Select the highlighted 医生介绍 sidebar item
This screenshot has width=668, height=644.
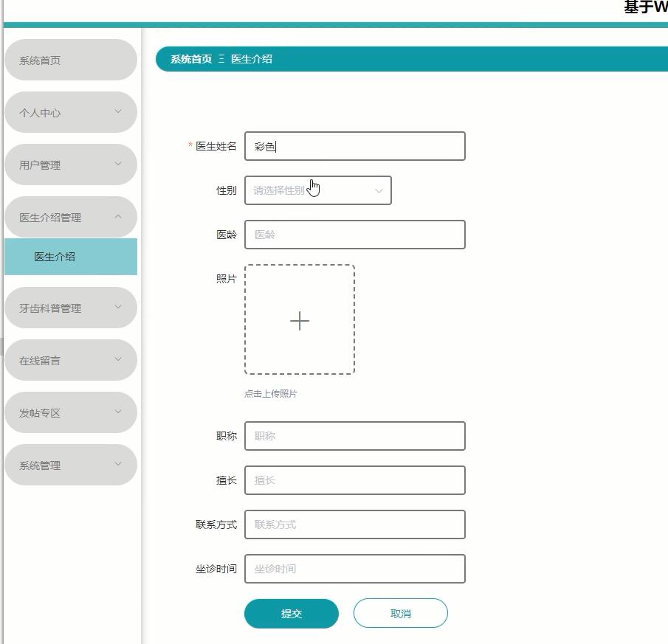point(70,256)
